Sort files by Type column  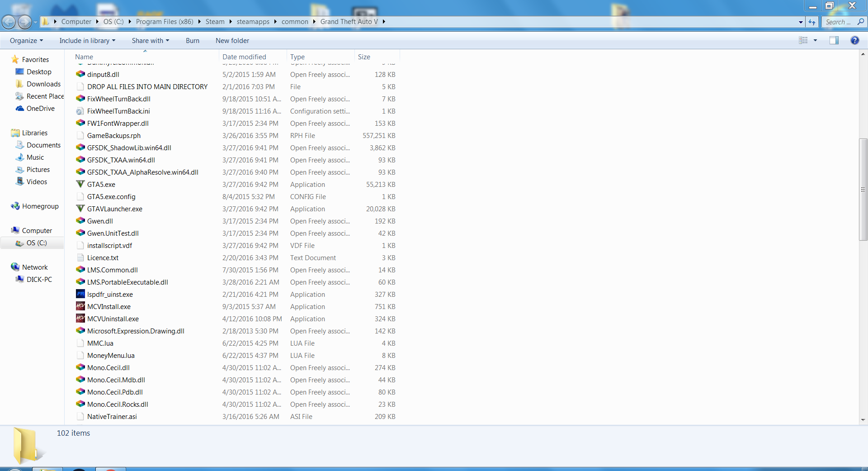point(321,57)
